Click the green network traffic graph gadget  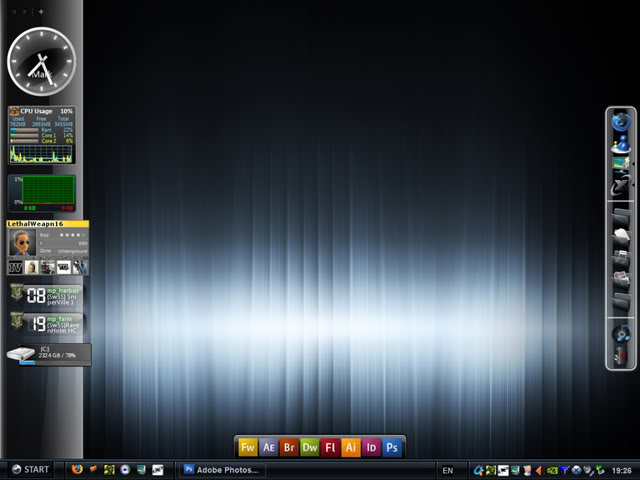pyautogui.click(x=42, y=193)
